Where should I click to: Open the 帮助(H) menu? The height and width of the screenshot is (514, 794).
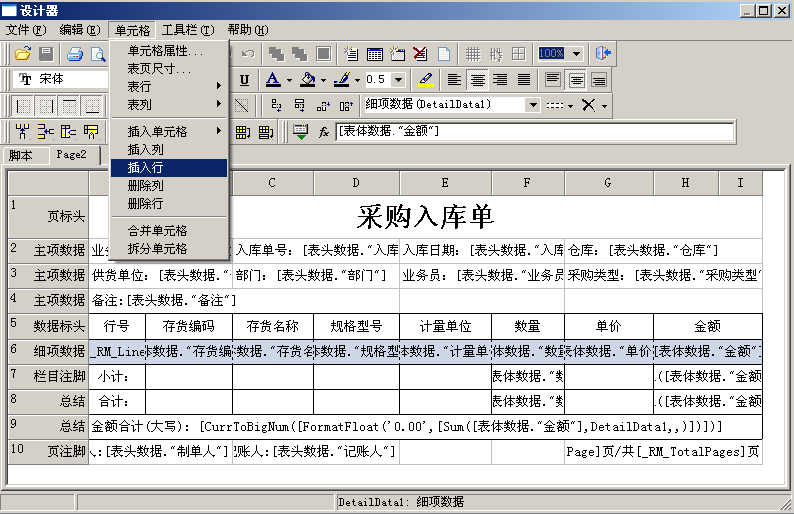pyautogui.click(x=248, y=30)
